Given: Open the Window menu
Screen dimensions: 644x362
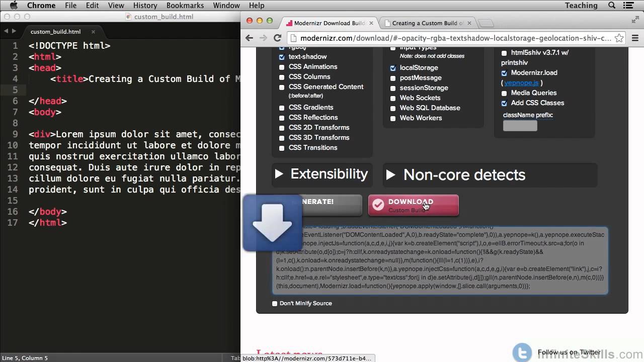Looking at the screenshot, I should [226, 6].
